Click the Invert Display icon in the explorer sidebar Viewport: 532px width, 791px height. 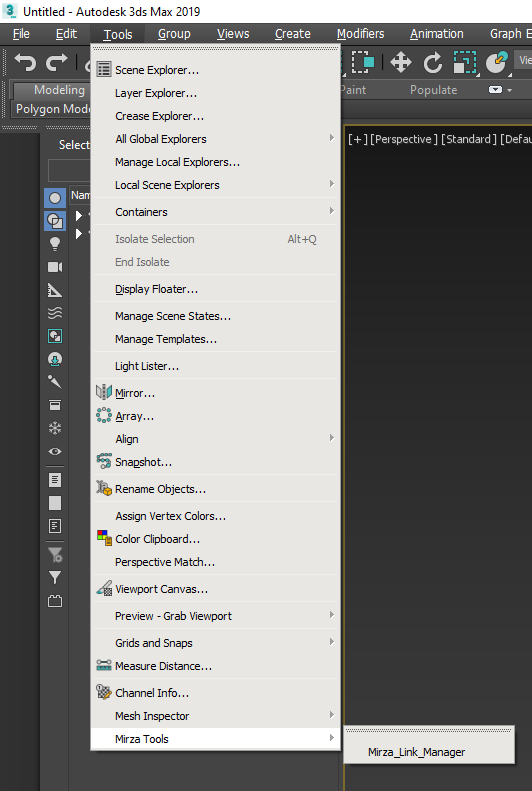55,526
